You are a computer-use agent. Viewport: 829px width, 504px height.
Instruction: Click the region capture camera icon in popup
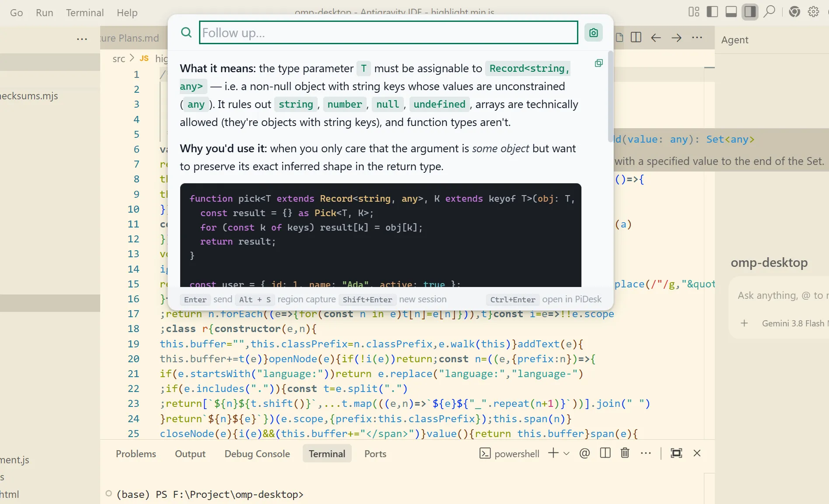click(594, 32)
